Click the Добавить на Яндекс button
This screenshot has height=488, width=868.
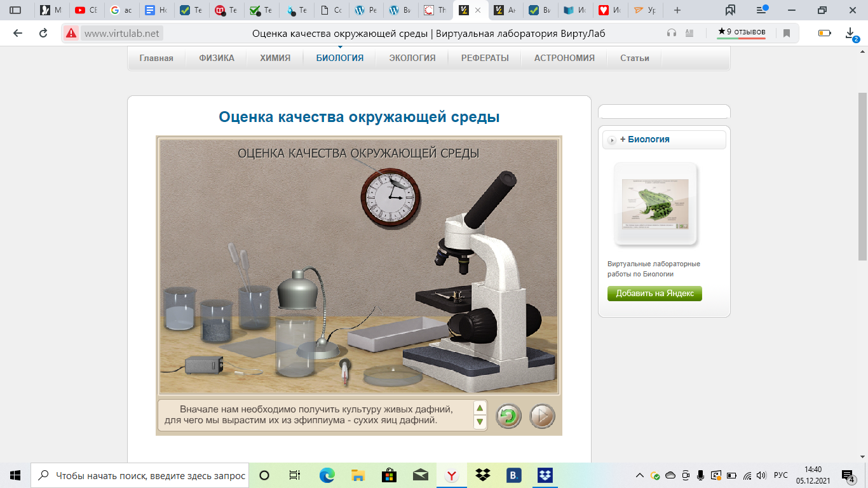654,294
